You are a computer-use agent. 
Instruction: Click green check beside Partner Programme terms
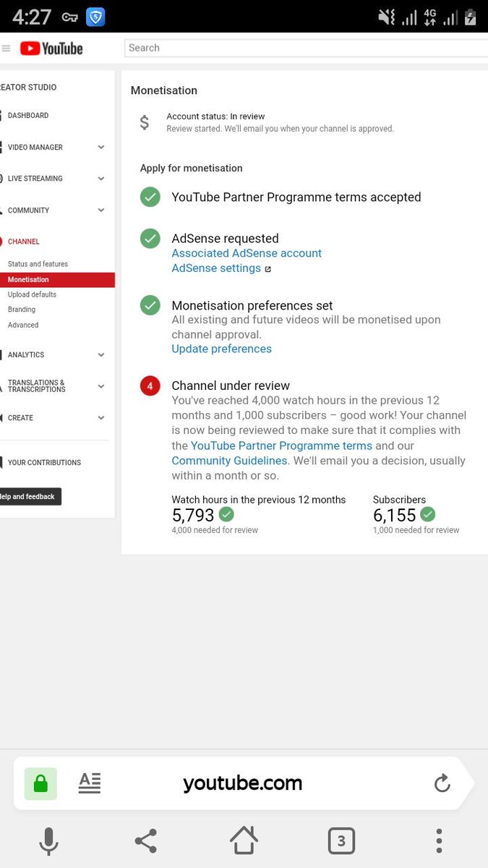click(x=150, y=197)
